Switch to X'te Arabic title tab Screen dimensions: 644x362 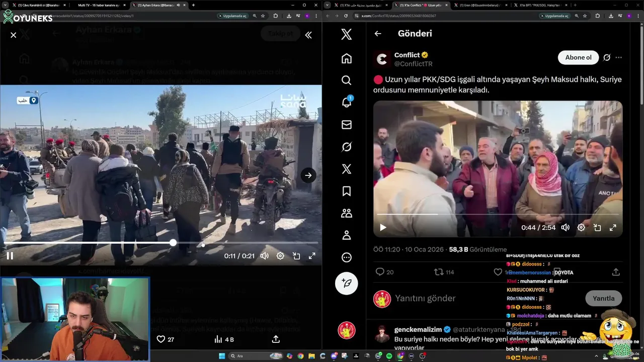[x=361, y=5]
